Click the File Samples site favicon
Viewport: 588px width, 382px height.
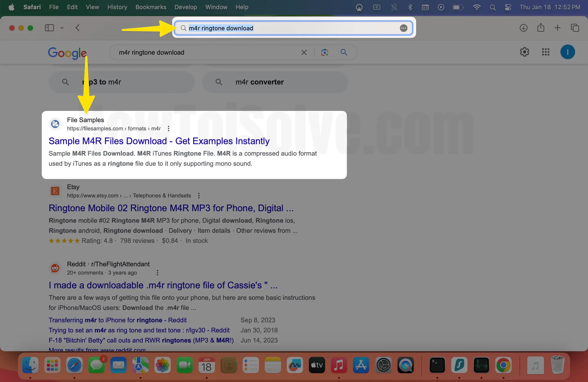(x=55, y=124)
